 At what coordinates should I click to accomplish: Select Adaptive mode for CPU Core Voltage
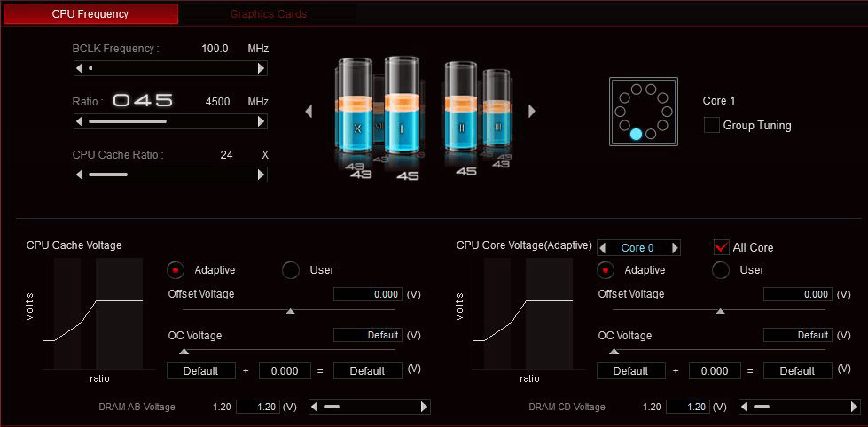click(606, 270)
